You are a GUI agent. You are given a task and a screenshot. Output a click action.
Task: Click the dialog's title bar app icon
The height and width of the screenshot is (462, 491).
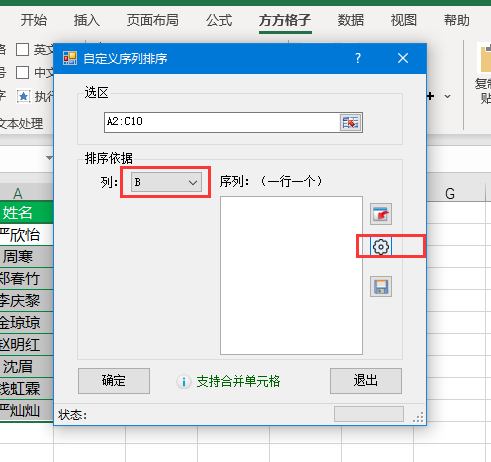coord(70,58)
